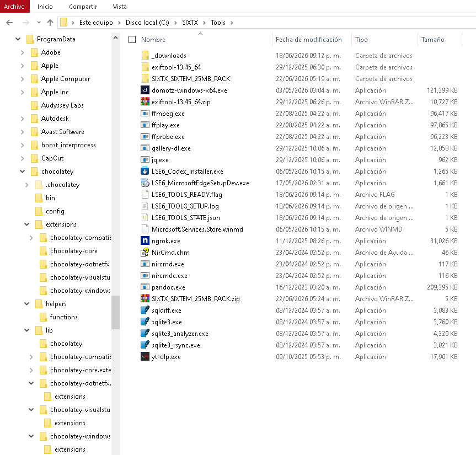The height and width of the screenshot is (455, 476).
Task: Select the LSE6_TOOLS_READY.flag file icon
Action: [145, 194]
